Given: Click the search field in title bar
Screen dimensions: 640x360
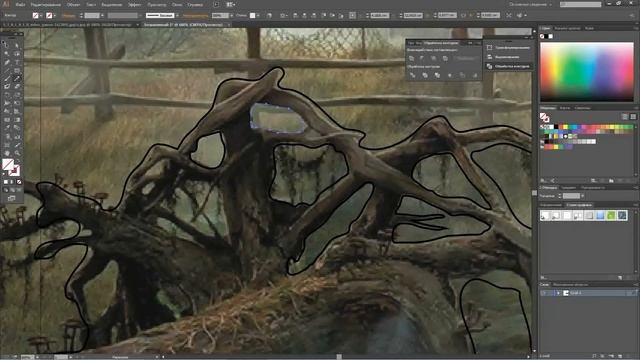Looking at the screenshot, I should click(x=580, y=4).
